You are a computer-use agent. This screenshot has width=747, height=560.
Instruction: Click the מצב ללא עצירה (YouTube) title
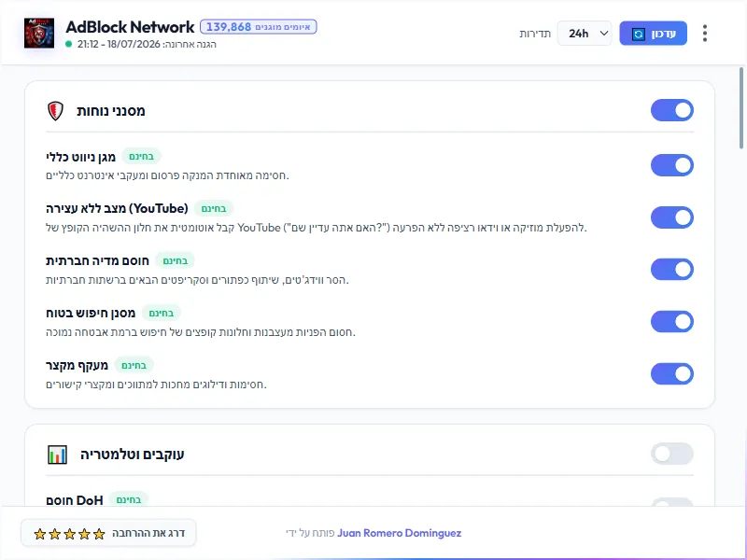[x=118, y=208]
